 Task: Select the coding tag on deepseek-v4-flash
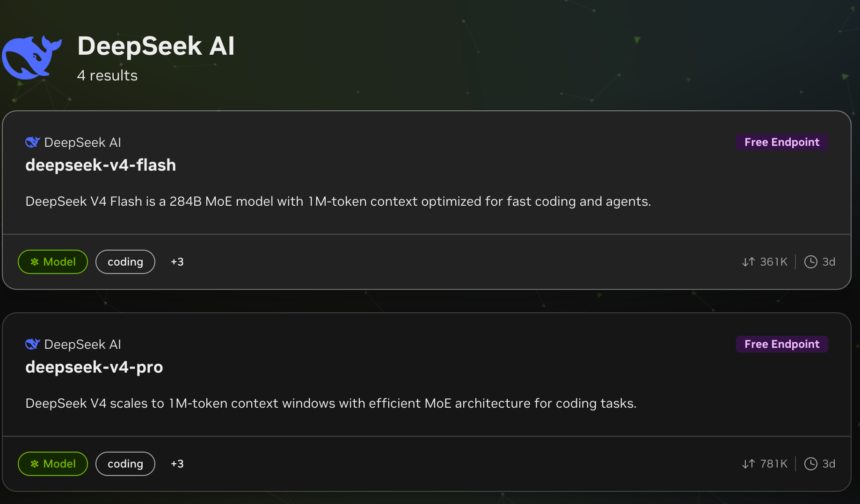click(x=125, y=262)
